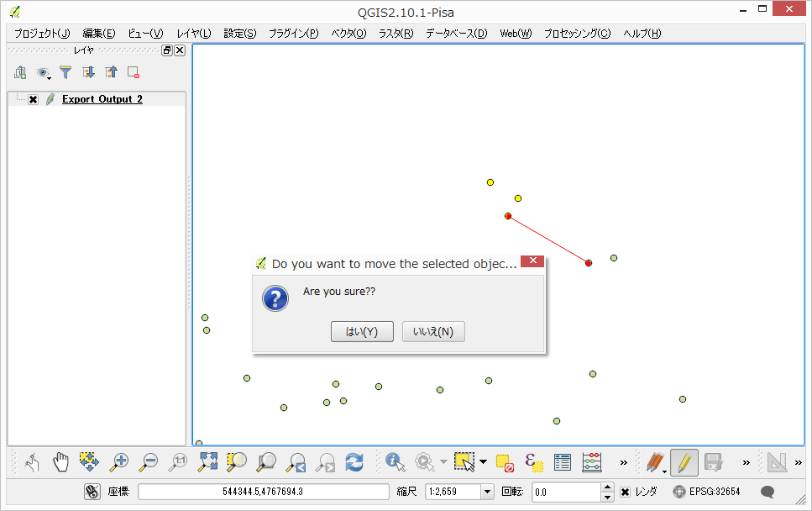Click the log messages speech bubble icon
Screen dimensions: 812x511
(x=767, y=492)
